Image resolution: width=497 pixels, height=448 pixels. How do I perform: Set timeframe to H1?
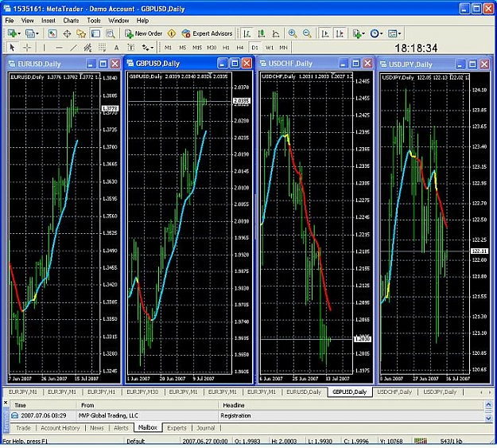[x=226, y=48]
